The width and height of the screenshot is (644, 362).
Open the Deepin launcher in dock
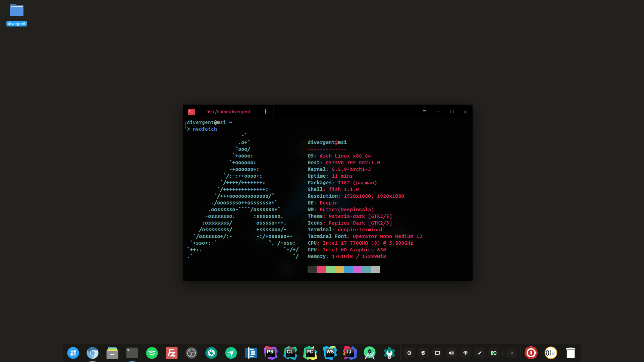pyautogui.click(x=73, y=353)
